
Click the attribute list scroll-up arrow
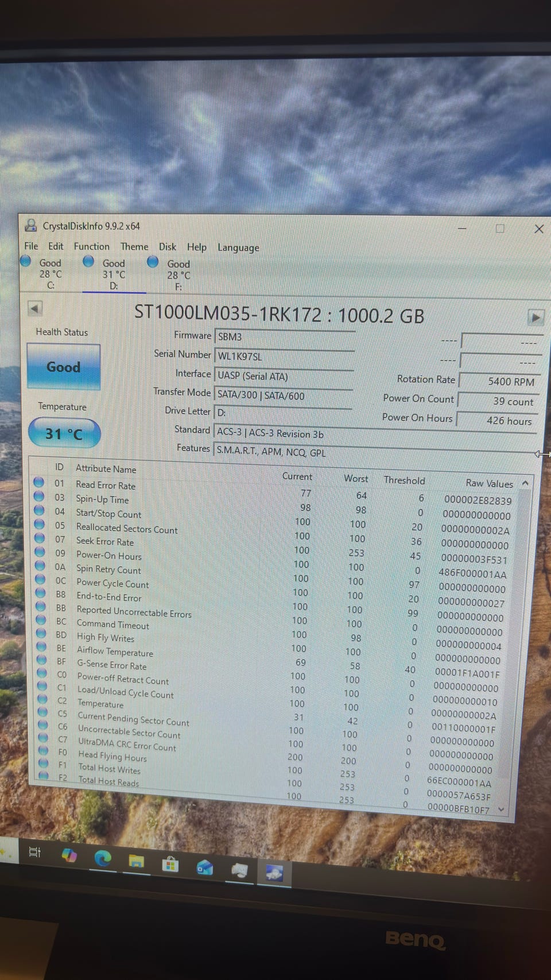(x=525, y=483)
